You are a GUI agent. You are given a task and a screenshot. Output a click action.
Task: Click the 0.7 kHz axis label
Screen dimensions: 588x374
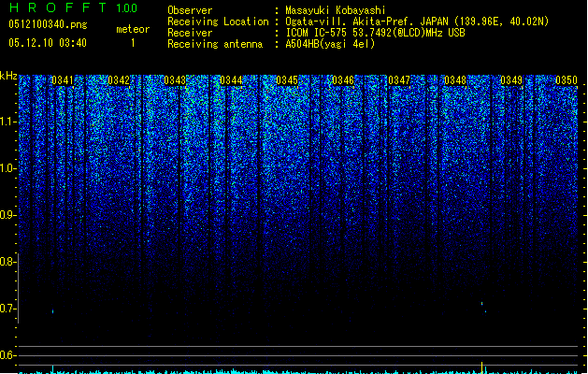[8, 309]
